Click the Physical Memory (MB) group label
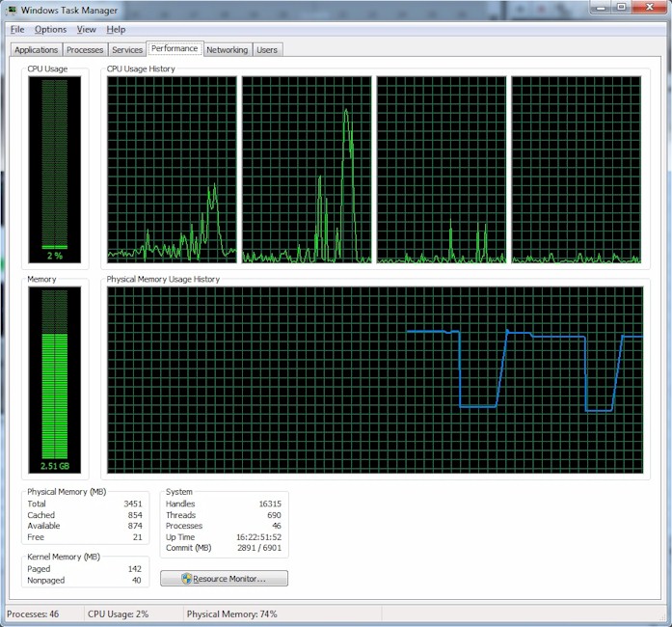This screenshot has height=627, width=672. (x=67, y=492)
